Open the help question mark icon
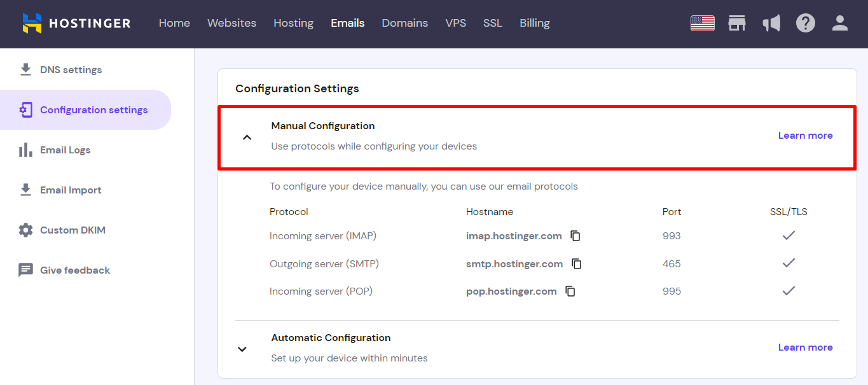 pos(806,23)
